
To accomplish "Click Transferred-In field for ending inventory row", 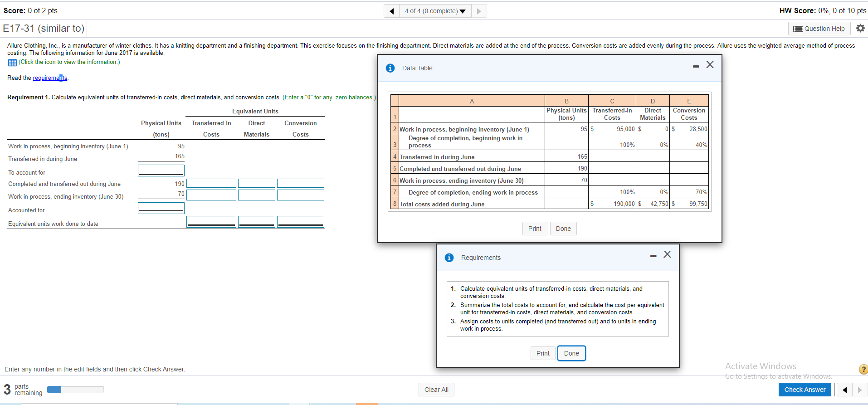I will [211, 195].
